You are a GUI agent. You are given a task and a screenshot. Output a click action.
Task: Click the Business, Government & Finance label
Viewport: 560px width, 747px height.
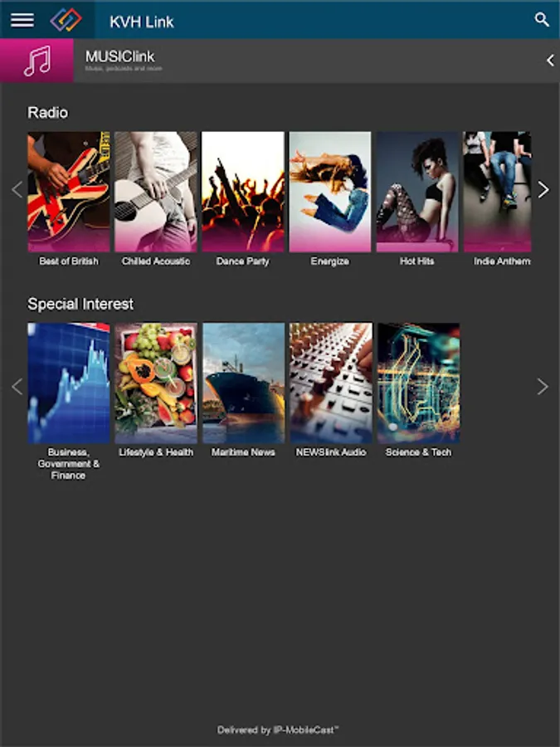tap(69, 463)
